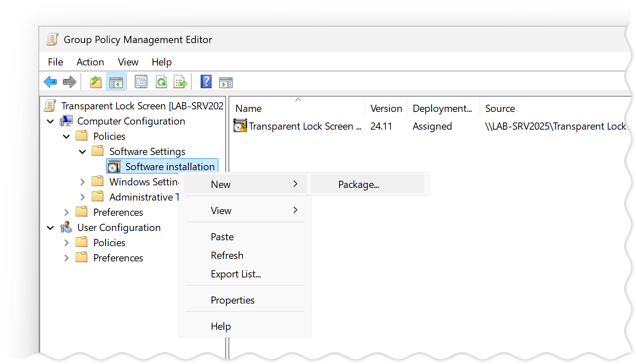This screenshot has width=636, height=364.
Task: Click the 24.11 version cell
Action: coord(381,126)
